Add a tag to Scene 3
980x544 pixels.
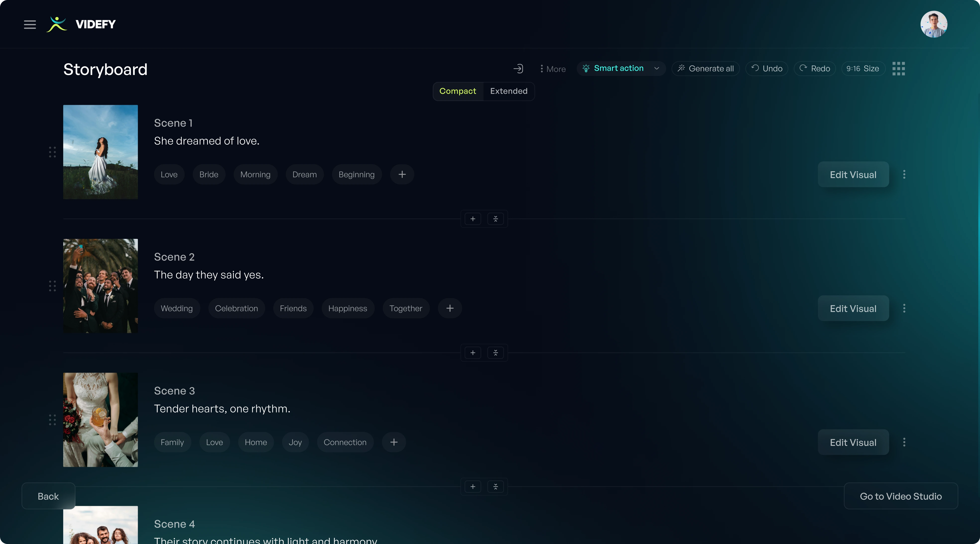coord(394,442)
